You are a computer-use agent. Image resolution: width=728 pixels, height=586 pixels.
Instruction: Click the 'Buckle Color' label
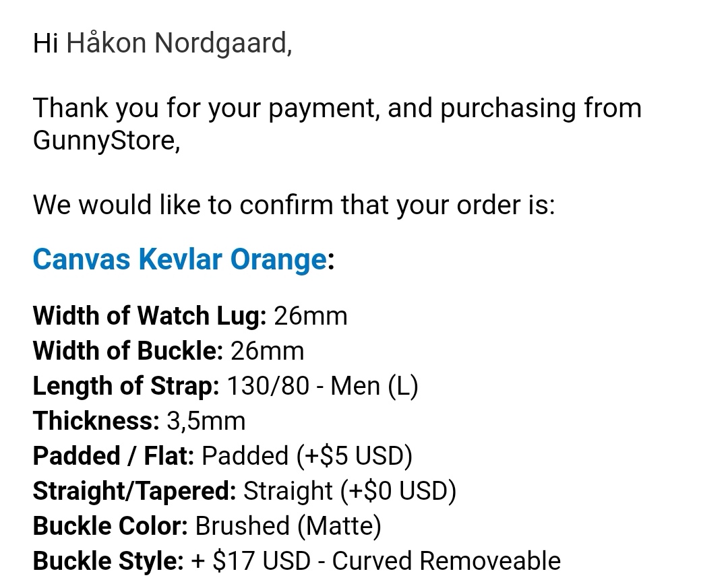(110, 525)
